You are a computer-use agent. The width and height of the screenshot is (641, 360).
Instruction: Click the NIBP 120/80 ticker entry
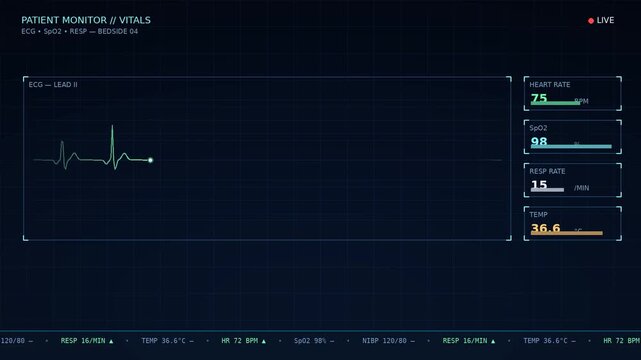tap(388, 341)
